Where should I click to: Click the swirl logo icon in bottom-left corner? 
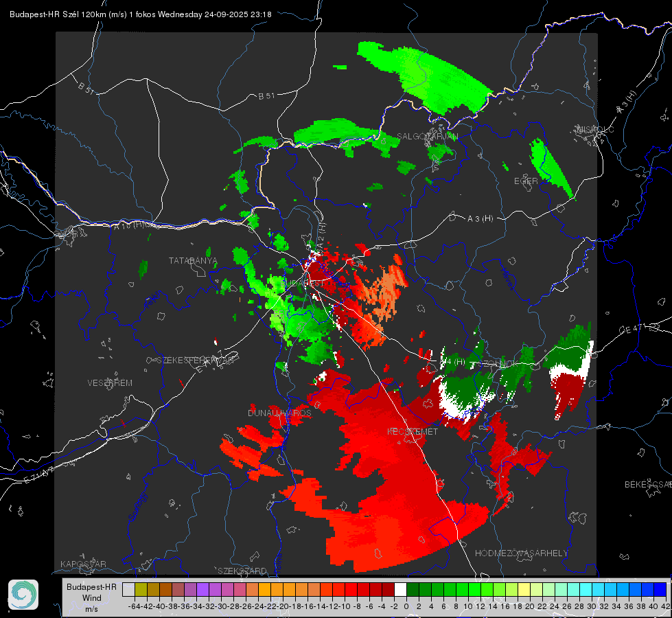click(x=23, y=594)
